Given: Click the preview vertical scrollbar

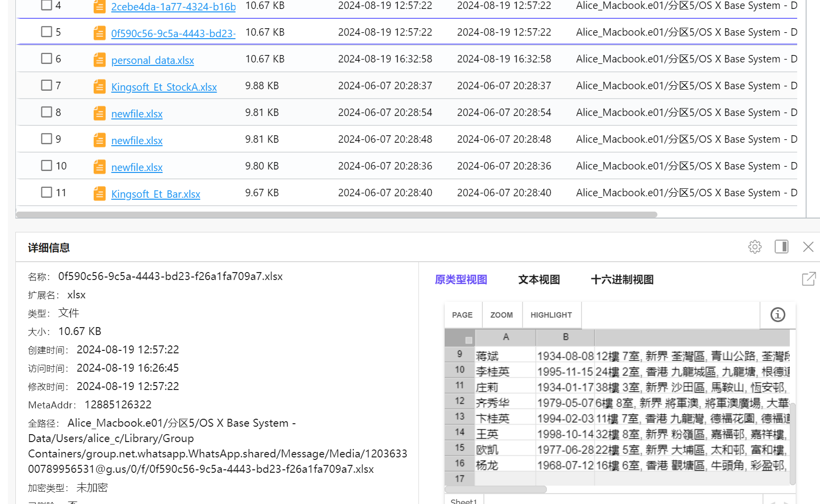Looking at the screenshot, I should pos(792,444).
